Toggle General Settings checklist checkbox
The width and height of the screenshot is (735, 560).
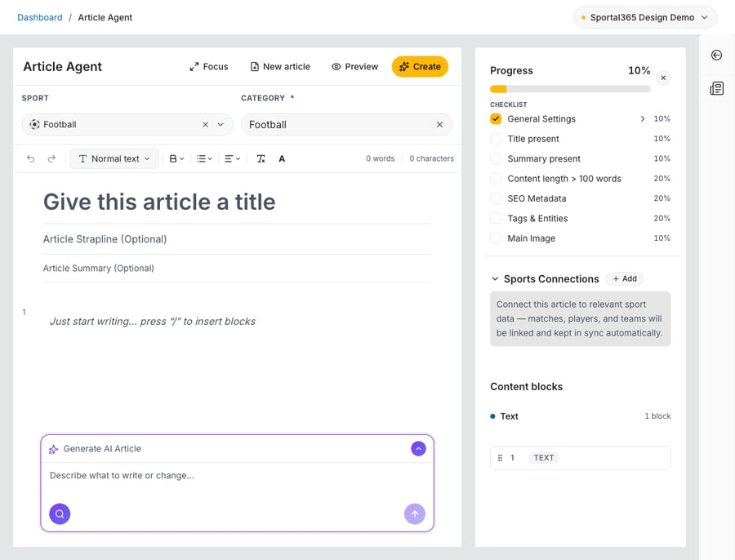tap(496, 119)
